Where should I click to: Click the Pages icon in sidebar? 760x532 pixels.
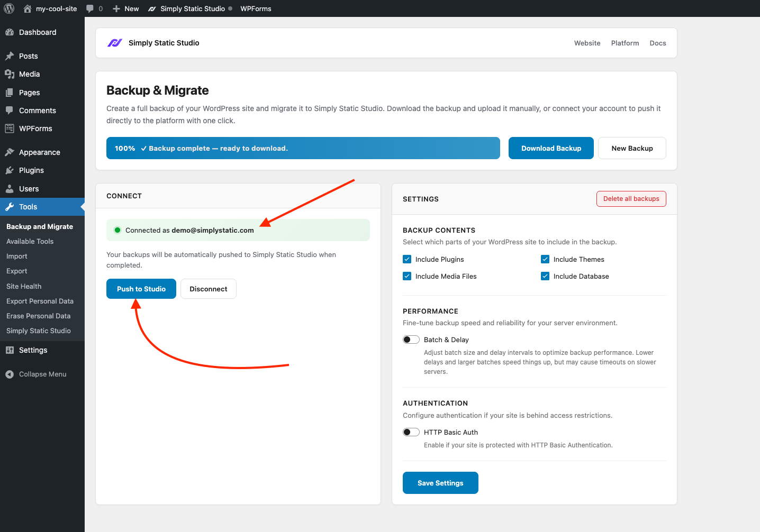(10, 93)
